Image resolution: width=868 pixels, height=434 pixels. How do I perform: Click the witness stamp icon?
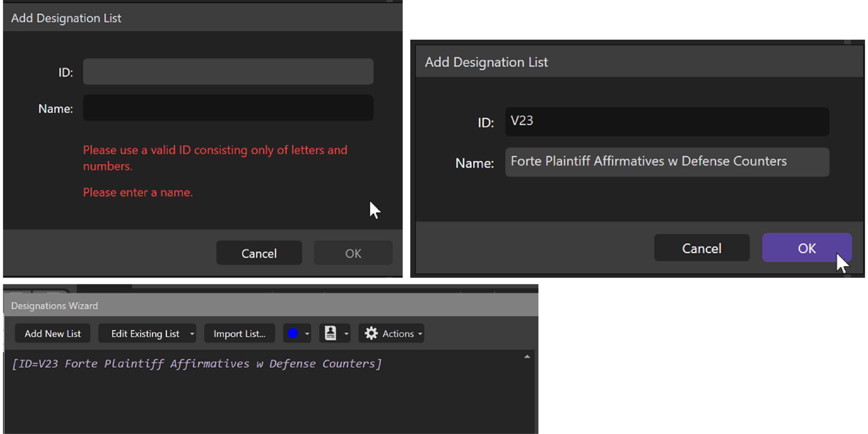pyautogui.click(x=330, y=333)
